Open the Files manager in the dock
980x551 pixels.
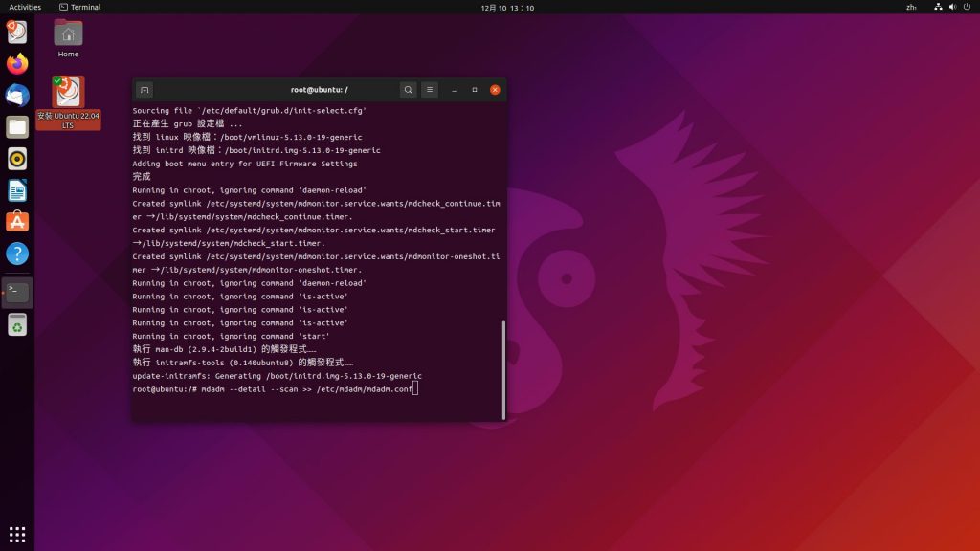click(x=17, y=127)
